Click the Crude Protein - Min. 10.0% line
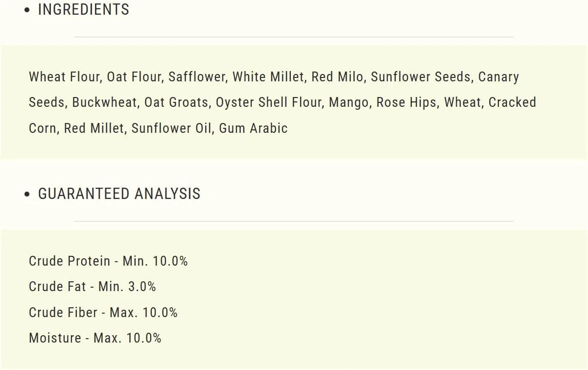This screenshot has height=370, width=588. [x=108, y=261]
